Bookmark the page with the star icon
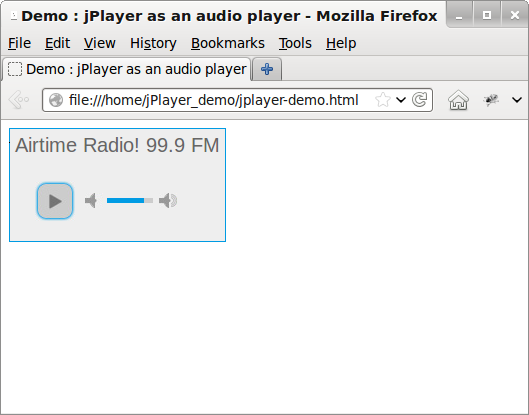The image size is (529, 415). click(x=383, y=100)
